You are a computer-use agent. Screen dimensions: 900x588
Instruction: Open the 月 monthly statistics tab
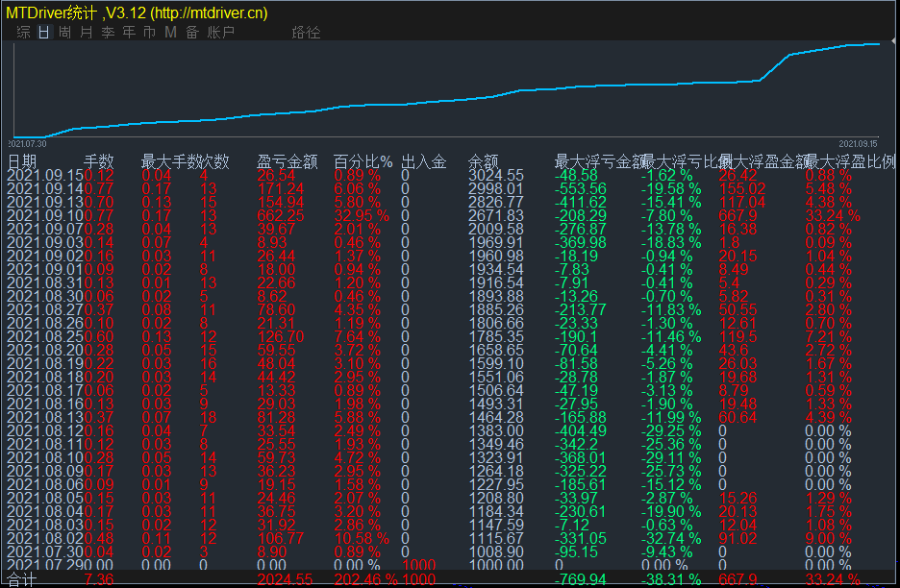click(x=87, y=32)
